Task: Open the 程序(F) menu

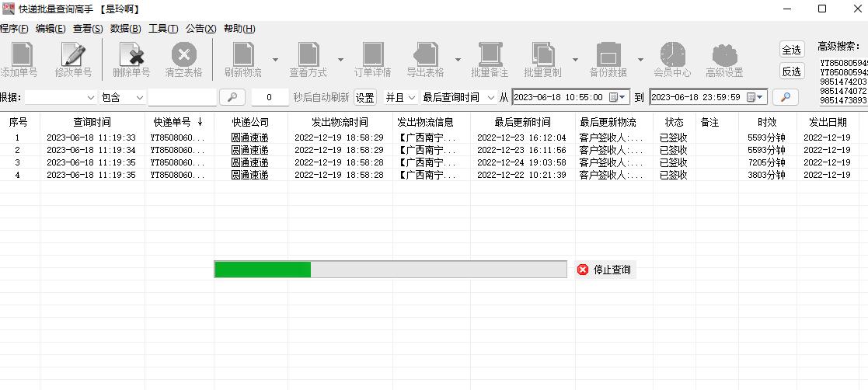Action: (x=14, y=29)
